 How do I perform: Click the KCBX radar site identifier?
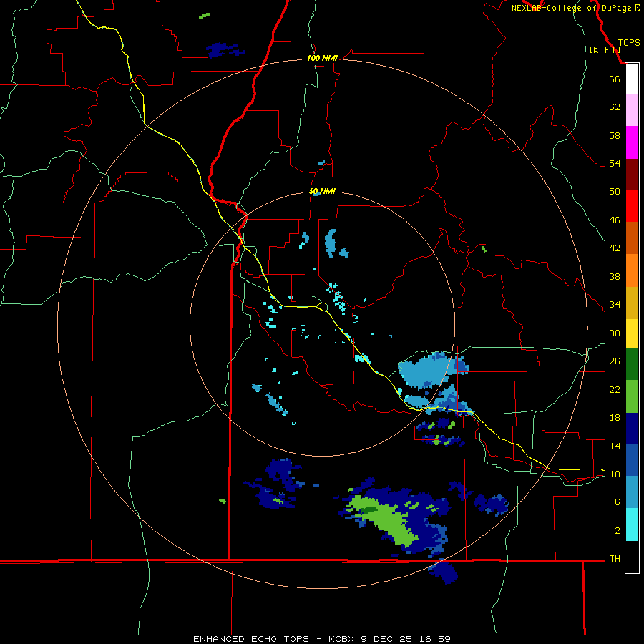(343, 639)
